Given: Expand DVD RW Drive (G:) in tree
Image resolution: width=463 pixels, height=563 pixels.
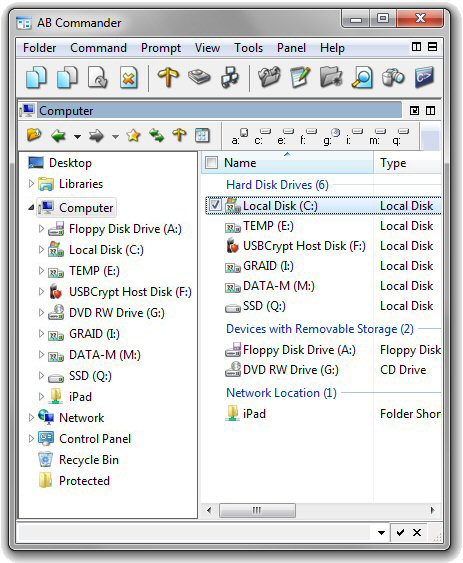Looking at the screenshot, I should pos(41,312).
